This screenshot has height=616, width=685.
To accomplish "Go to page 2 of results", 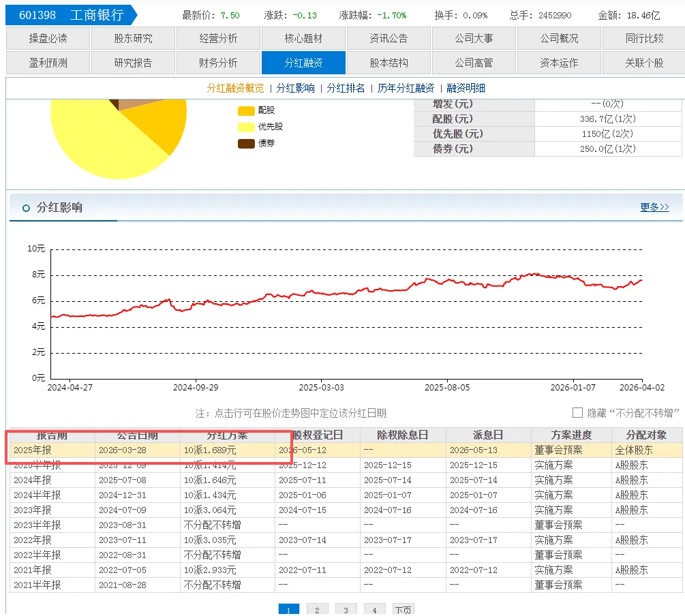I will point(317,609).
